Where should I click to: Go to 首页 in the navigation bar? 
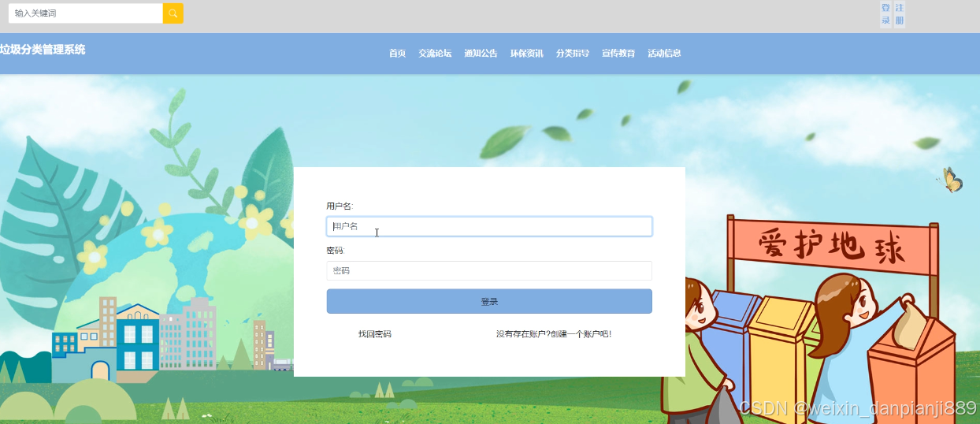[397, 54]
